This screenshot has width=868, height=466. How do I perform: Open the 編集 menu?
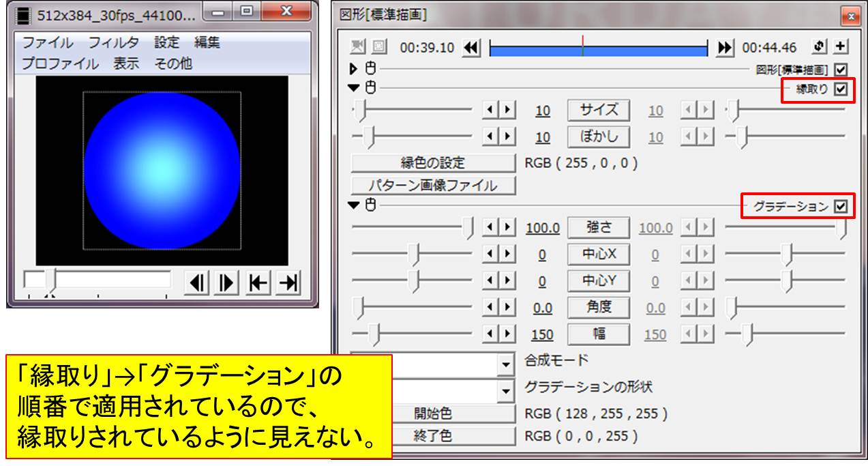point(207,42)
